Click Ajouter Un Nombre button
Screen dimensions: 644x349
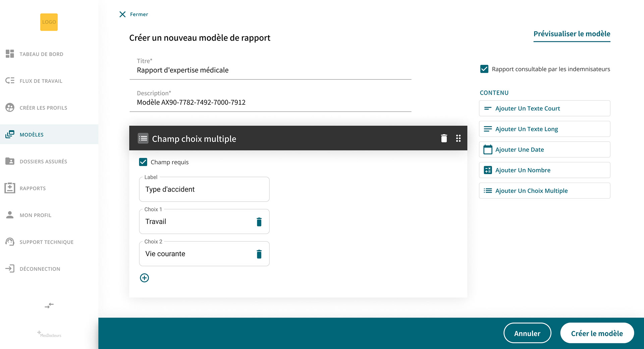tap(544, 170)
